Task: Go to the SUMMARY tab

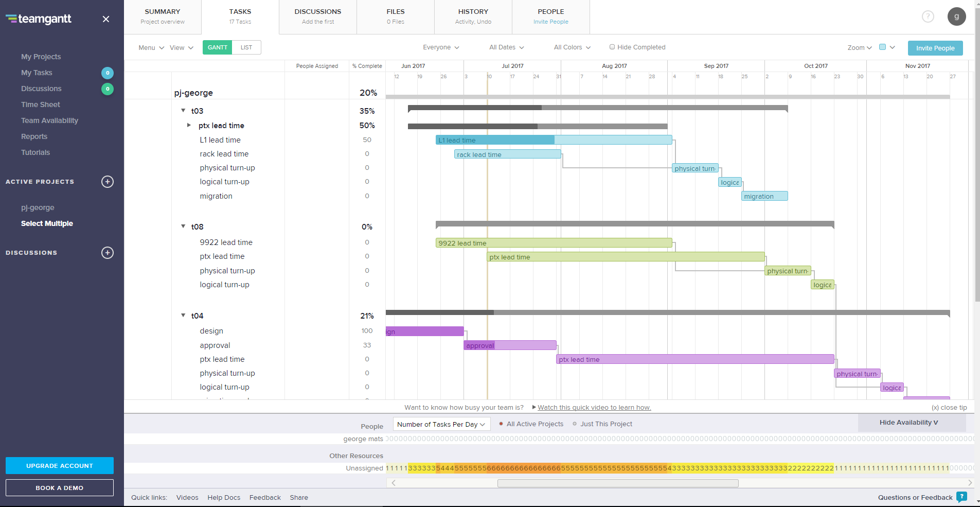Action: [x=163, y=16]
